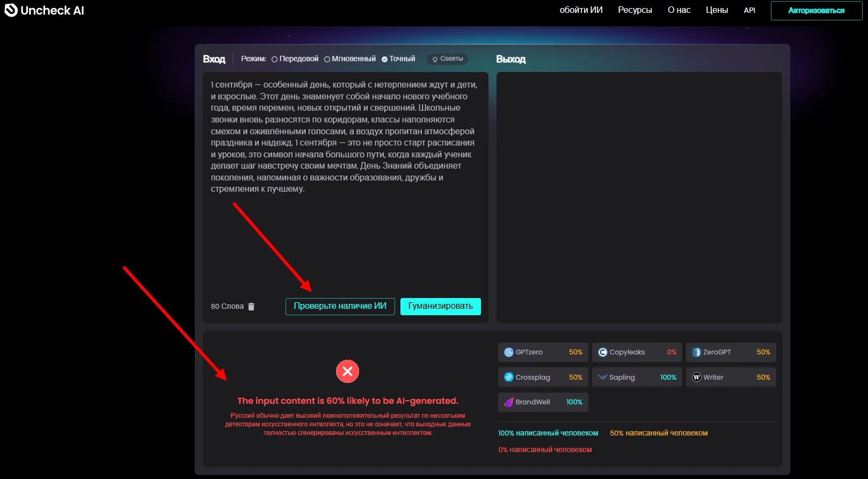Click the trash icon beside word count

click(251, 307)
